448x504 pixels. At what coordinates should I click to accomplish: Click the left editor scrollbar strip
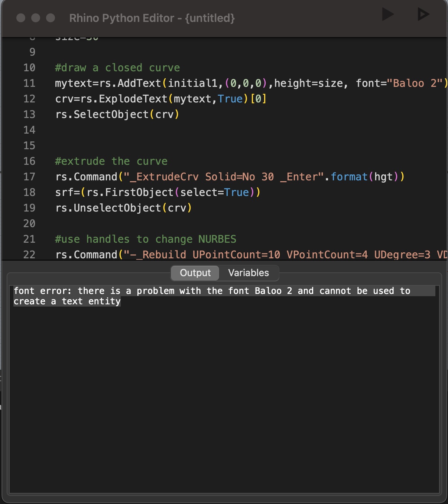click(x=3, y=148)
